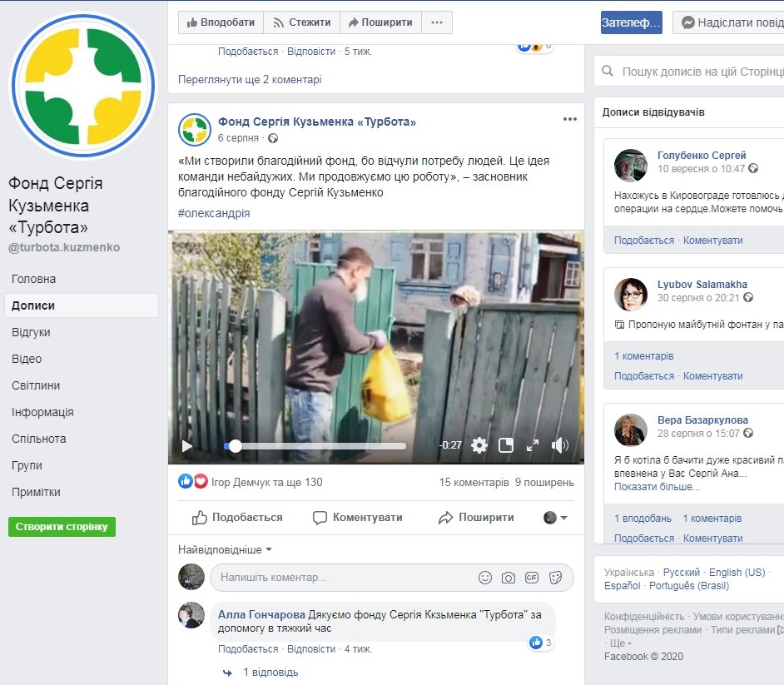
Task: Click the video progress slider
Action: click(x=315, y=446)
